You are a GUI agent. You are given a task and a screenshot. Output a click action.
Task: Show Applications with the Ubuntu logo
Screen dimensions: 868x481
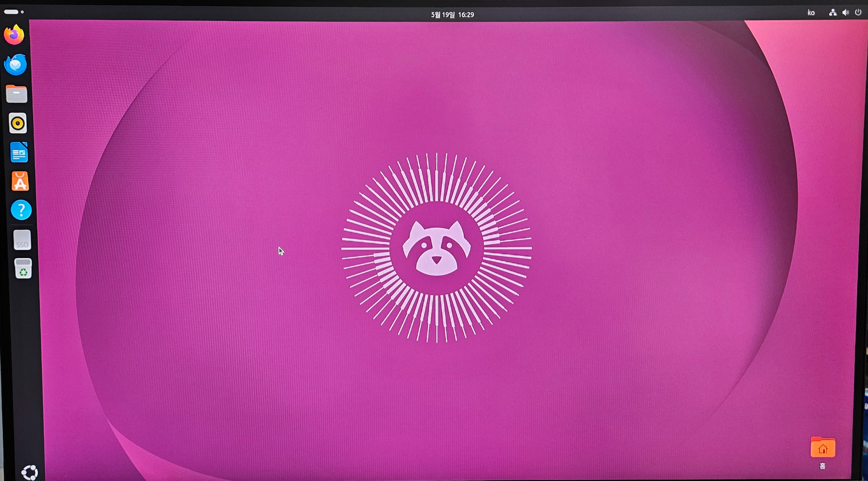pos(30,473)
